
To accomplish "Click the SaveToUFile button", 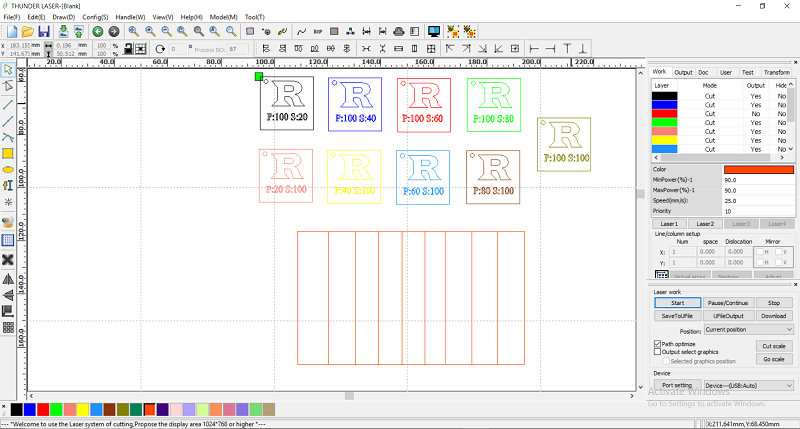I will coord(678,316).
